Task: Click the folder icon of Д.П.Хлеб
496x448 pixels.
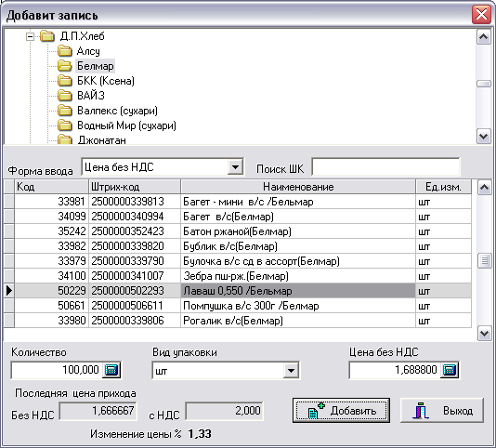Action: pyautogui.click(x=47, y=36)
